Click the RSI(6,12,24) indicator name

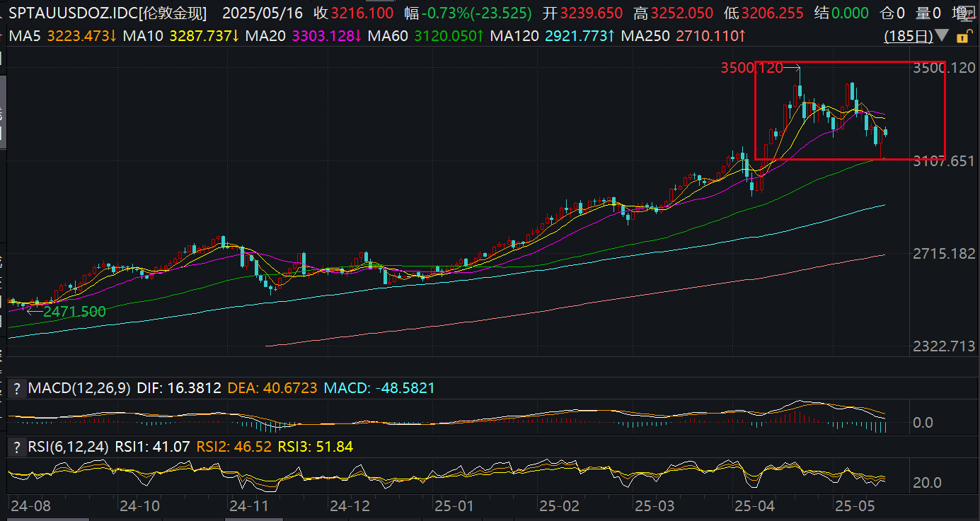pos(69,447)
